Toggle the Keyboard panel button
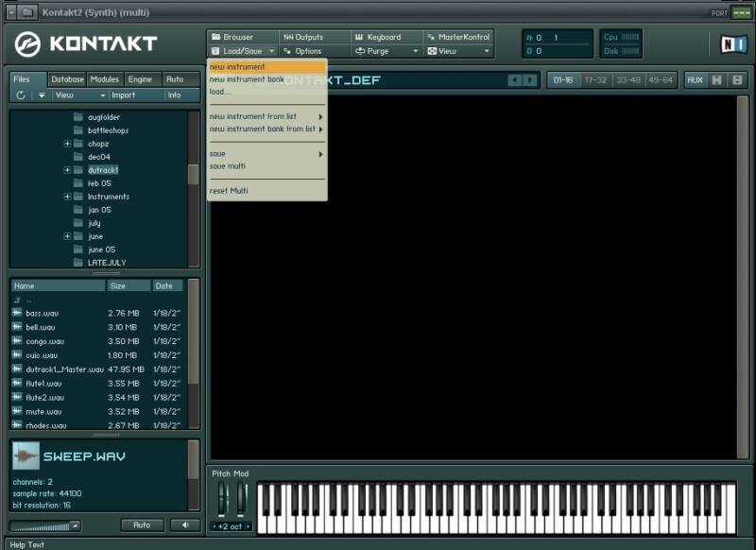The height and width of the screenshot is (550, 756). coord(387,37)
